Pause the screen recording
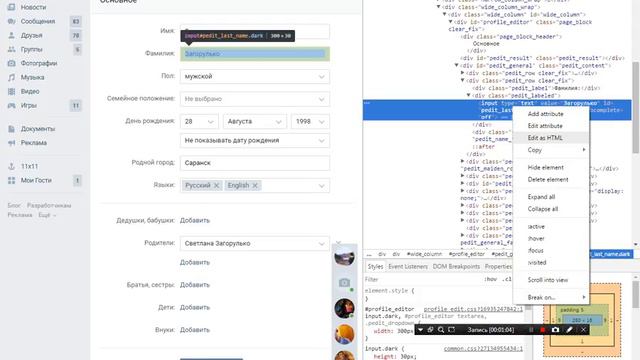Image resolution: width=640 pixels, height=360 pixels. [531, 329]
